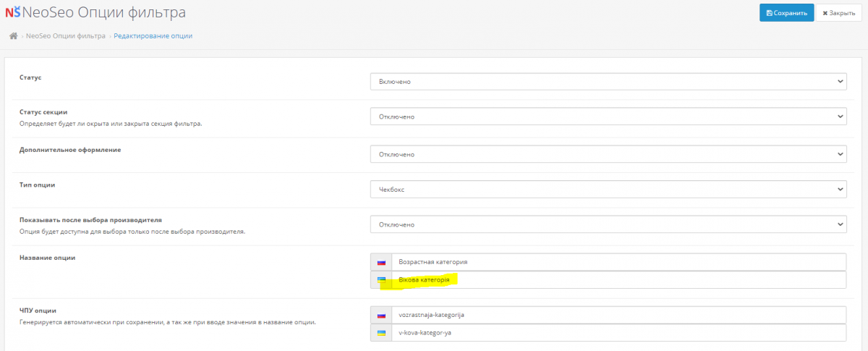The width and height of the screenshot is (868, 351).
Task: Open the Статус dropdown
Action: 608,82
